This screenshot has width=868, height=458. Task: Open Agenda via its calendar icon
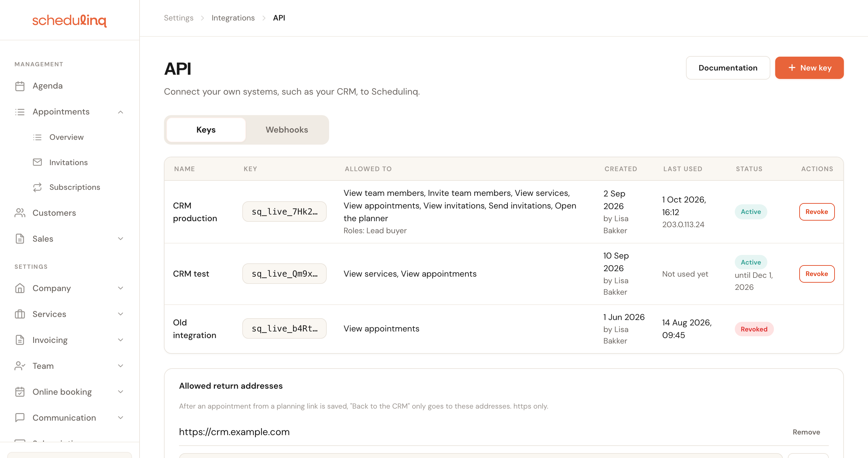pyautogui.click(x=20, y=86)
